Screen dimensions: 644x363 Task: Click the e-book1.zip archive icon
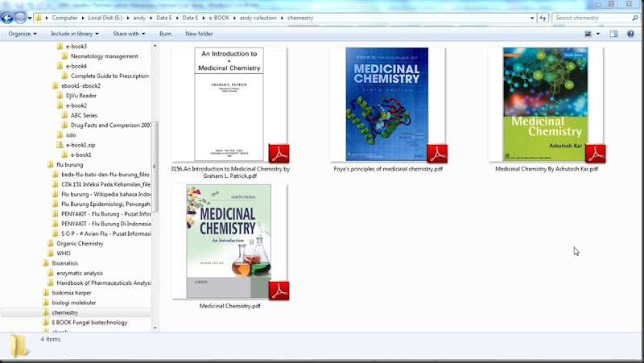click(x=60, y=145)
